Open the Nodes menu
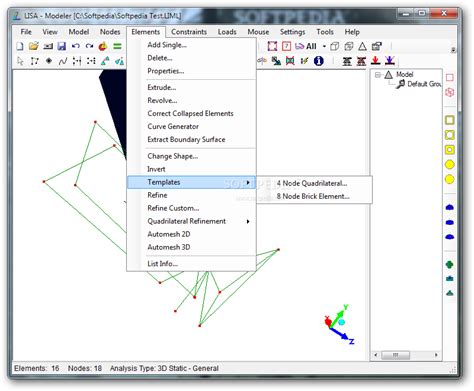Image resolution: width=474 pixels, height=391 pixels. (x=110, y=32)
